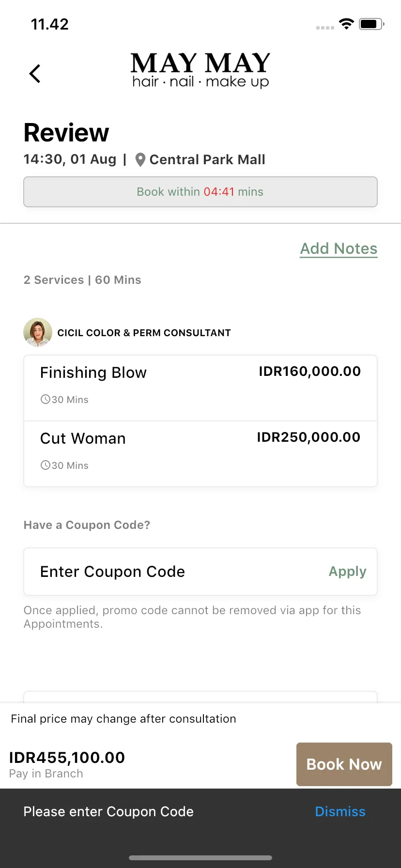Tap the back arrow icon
This screenshot has width=401, height=868.
(x=35, y=74)
